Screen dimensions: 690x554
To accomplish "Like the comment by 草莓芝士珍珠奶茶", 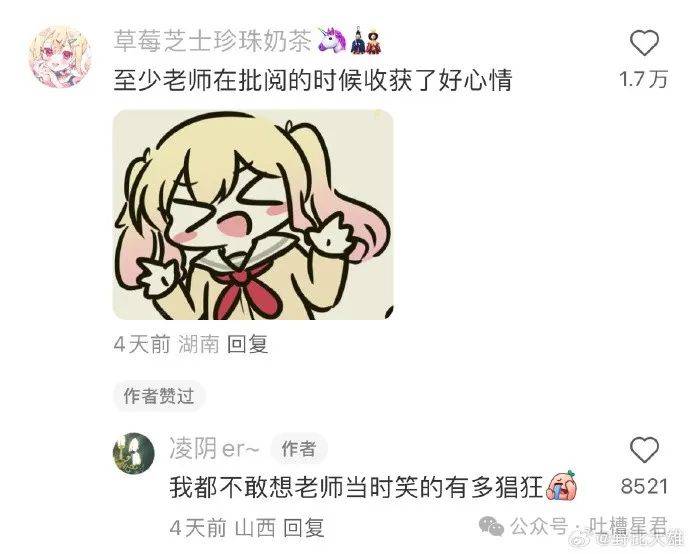I will coord(644,43).
